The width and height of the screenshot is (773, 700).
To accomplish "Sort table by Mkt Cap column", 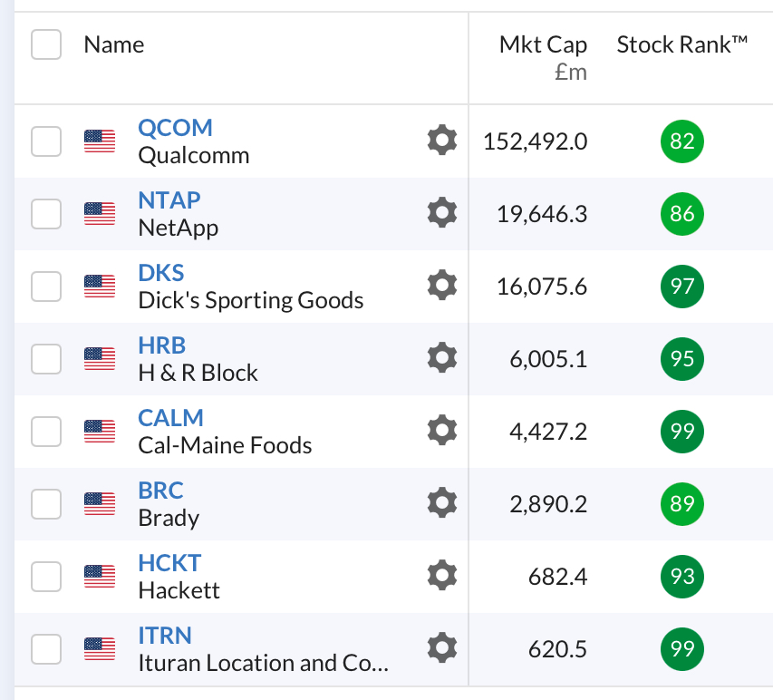I will pyautogui.click(x=543, y=45).
